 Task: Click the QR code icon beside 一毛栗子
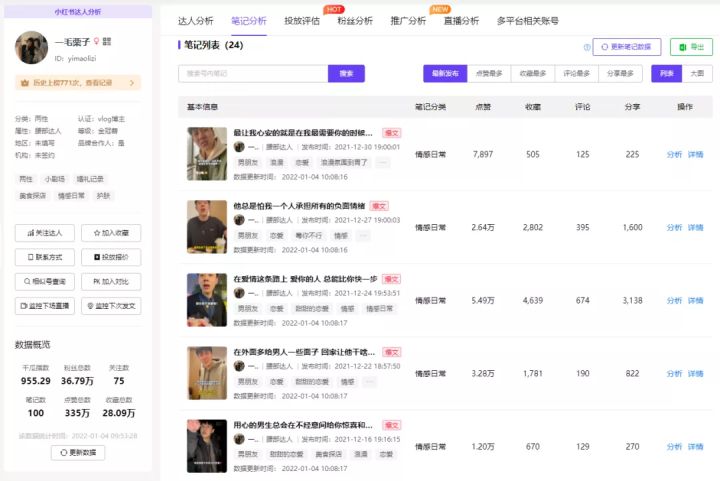coord(107,42)
